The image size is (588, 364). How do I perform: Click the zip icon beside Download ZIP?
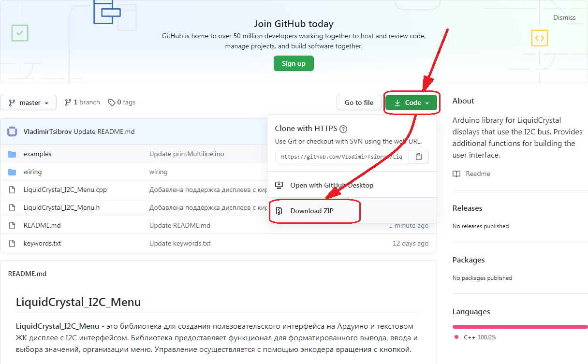tap(279, 211)
